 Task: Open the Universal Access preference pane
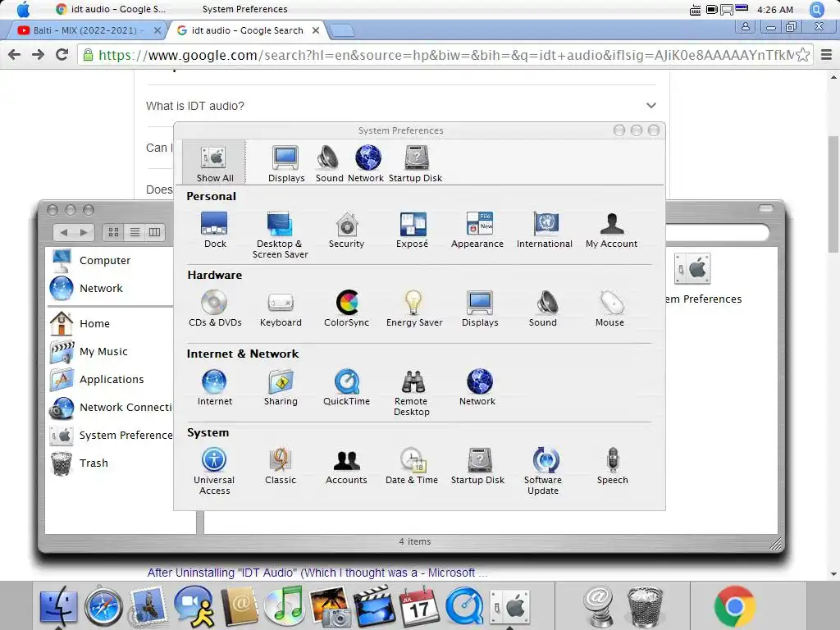[214, 471]
